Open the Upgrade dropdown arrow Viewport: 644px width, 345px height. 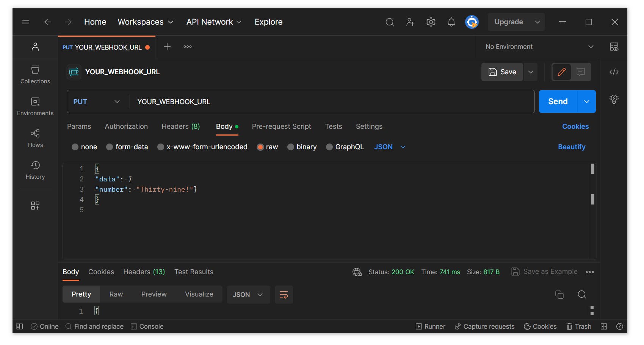(537, 22)
